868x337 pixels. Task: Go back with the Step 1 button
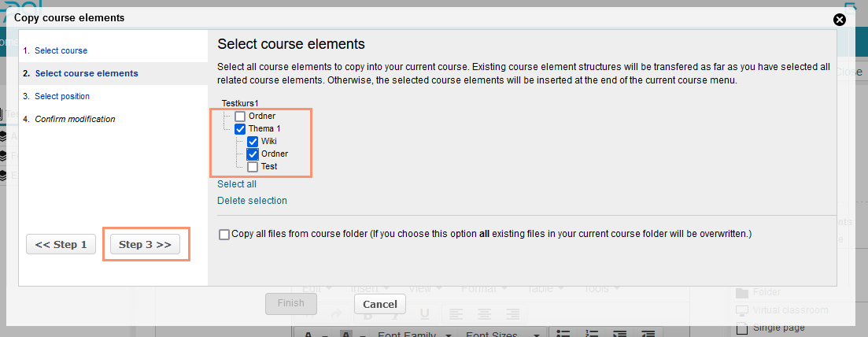coord(61,245)
